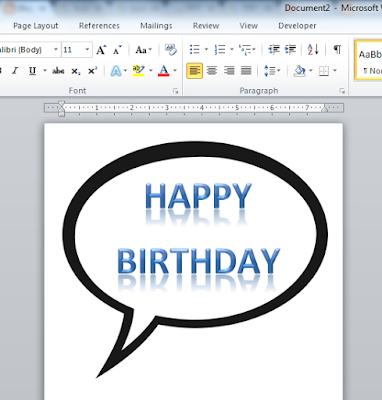The image size is (382, 400).
Task: Select the BIRTHDAY WordArt text
Action: click(198, 261)
